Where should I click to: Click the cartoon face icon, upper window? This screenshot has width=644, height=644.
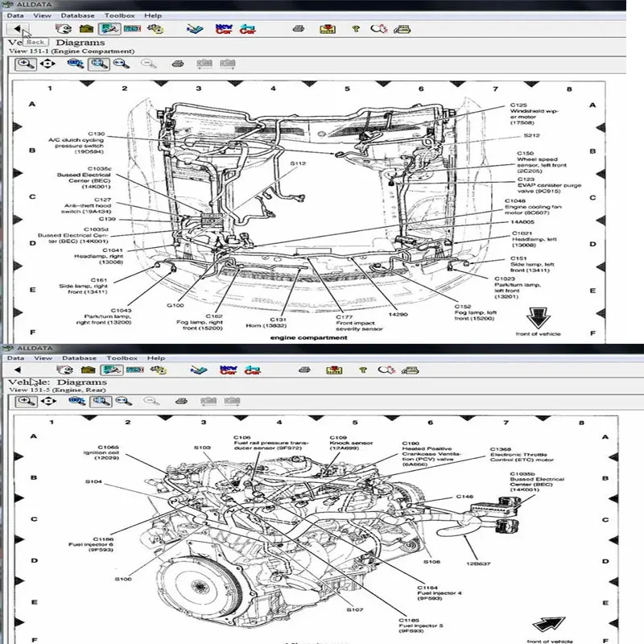point(64,29)
